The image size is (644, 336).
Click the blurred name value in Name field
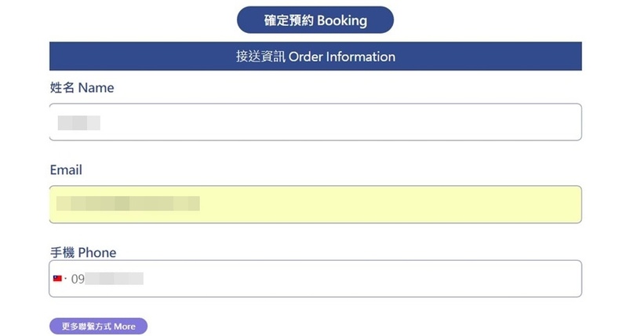coord(78,122)
